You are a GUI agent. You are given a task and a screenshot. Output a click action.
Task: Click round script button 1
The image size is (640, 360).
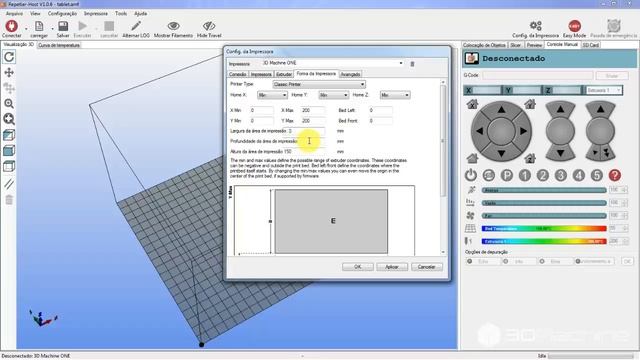[x=524, y=176]
